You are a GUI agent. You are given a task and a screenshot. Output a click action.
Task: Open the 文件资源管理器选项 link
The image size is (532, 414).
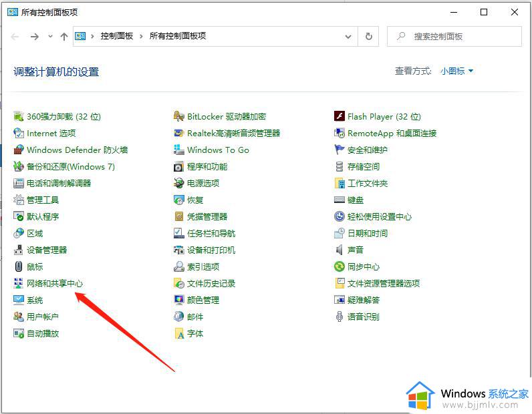[x=384, y=284]
